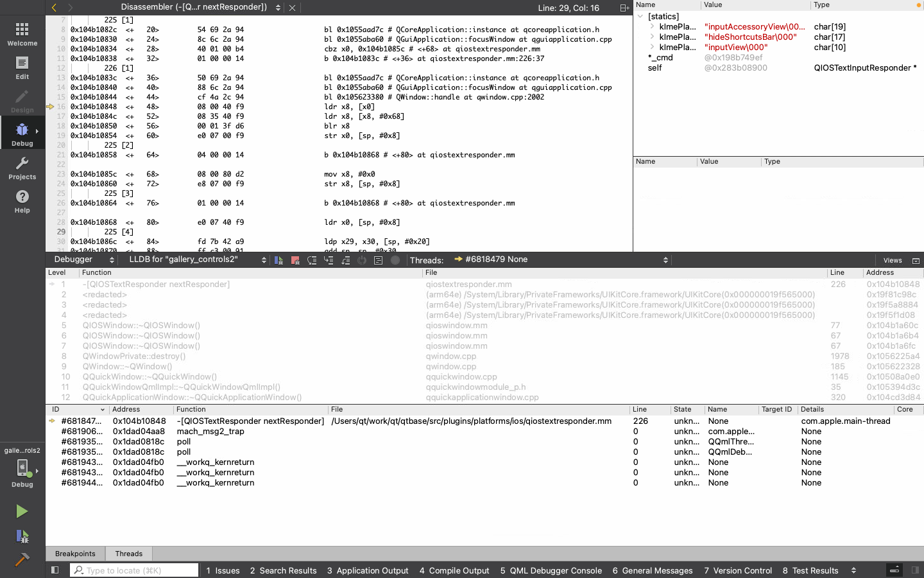Image resolution: width=924 pixels, height=578 pixels.
Task: Go back in editor navigation history
Action: pos(55,8)
